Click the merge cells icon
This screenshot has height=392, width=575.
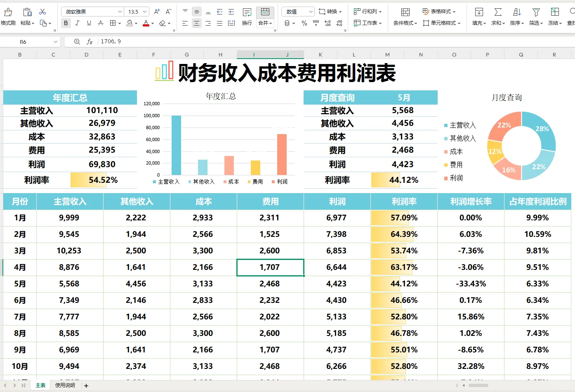click(265, 12)
